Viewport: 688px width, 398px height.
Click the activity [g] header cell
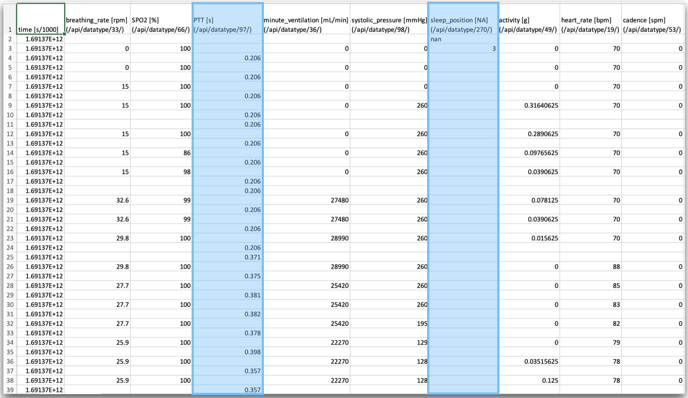529,19
